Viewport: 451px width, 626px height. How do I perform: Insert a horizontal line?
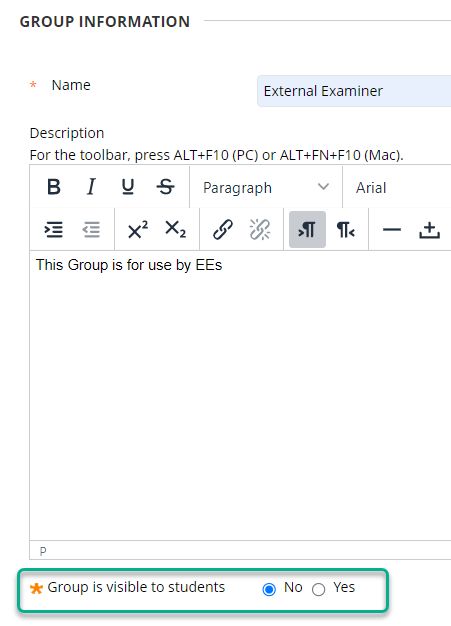coord(392,230)
